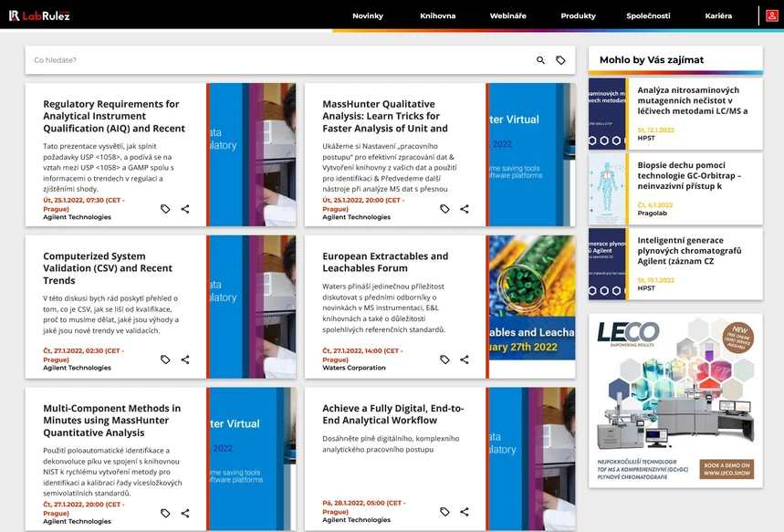Open Regulatory Requirements for Analytical Instrument title
This screenshot has width=784, height=532.
click(x=114, y=116)
